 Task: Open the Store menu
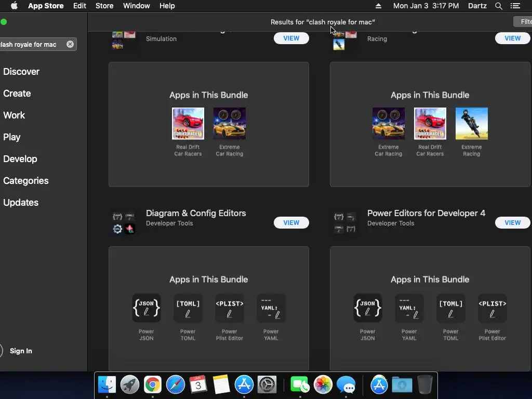pyautogui.click(x=104, y=6)
